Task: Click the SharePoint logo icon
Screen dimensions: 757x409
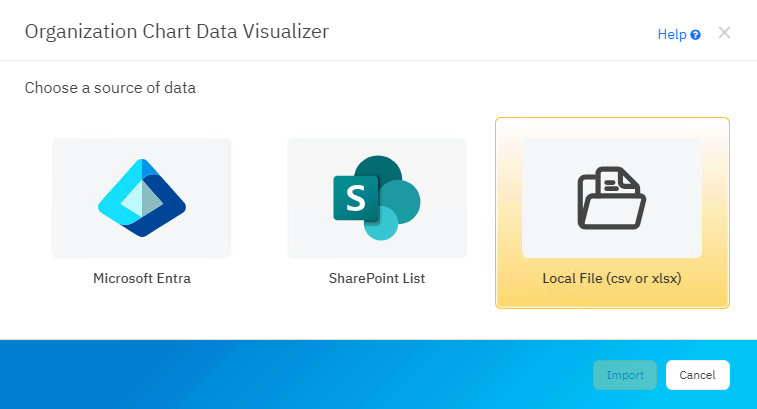Action: (376, 198)
